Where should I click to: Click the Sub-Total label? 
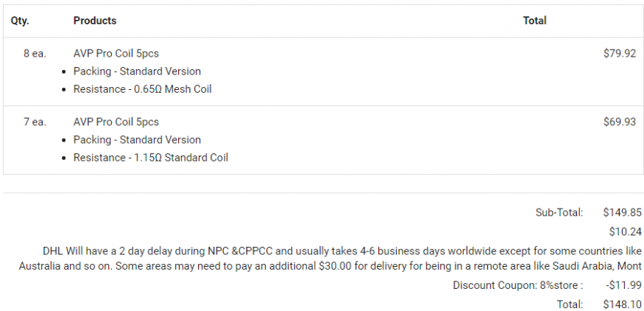559,212
